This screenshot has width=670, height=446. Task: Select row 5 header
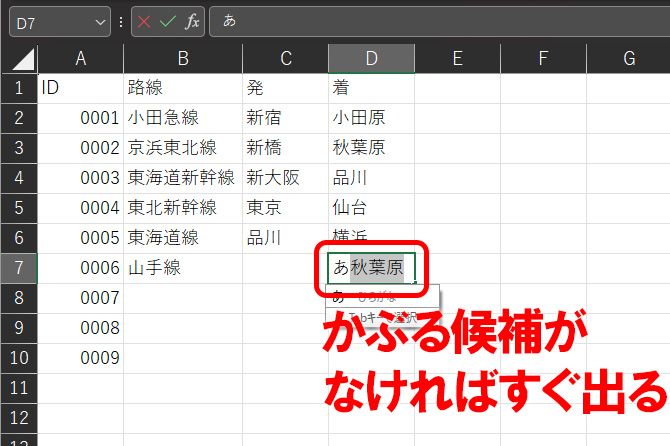click(19, 208)
